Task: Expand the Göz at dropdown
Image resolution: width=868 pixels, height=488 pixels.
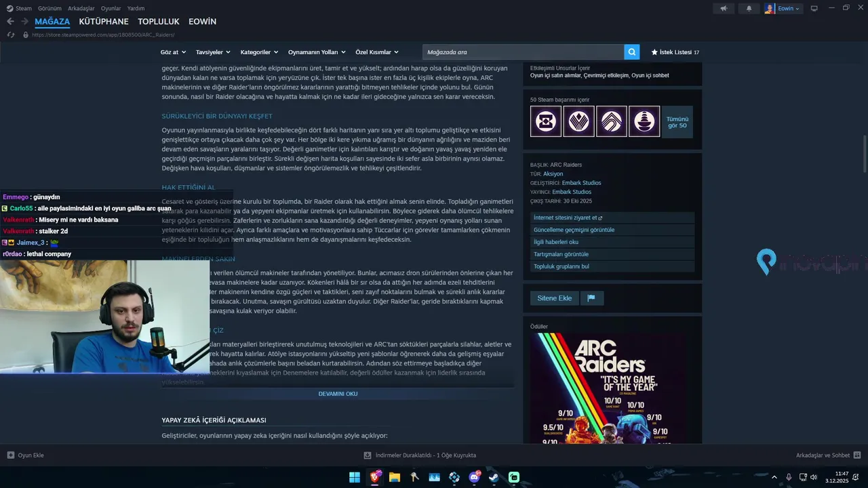Action: [173, 52]
